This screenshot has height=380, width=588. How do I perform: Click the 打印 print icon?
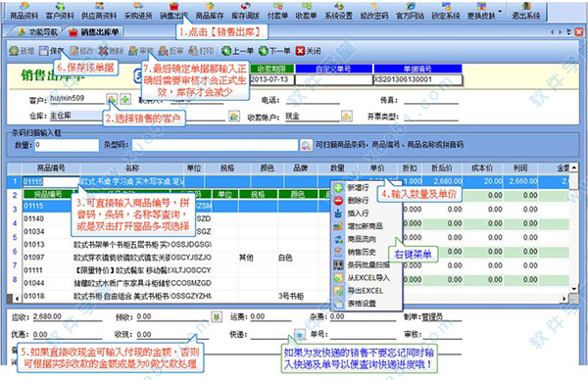(201, 51)
